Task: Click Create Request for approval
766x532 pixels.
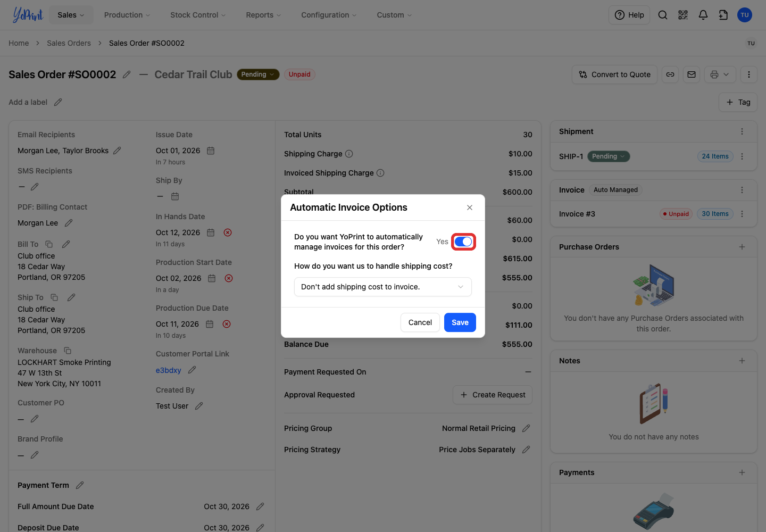Action: tap(493, 395)
